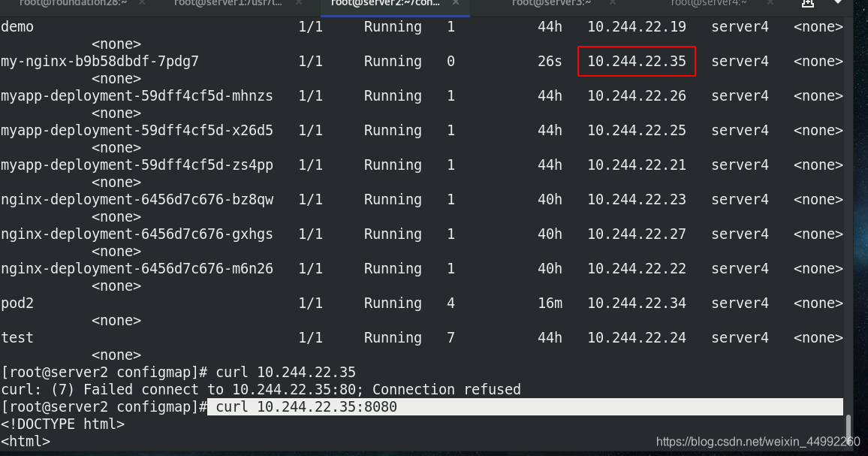Select the active root@server2 terminal tab
The height and width of the screenshot is (456, 868).
click(x=385, y=3)
